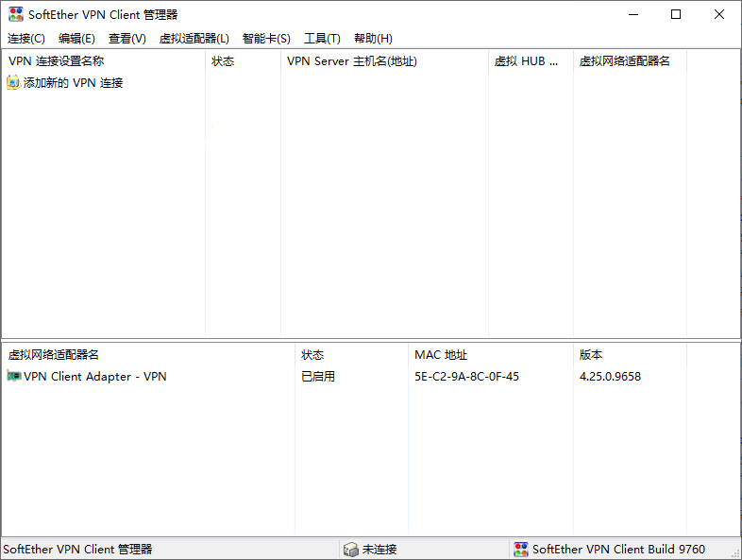Open the 编辑(E) menu
This screenshot has height=560, width=742.
pyautogui.click(x=76, y=39)
